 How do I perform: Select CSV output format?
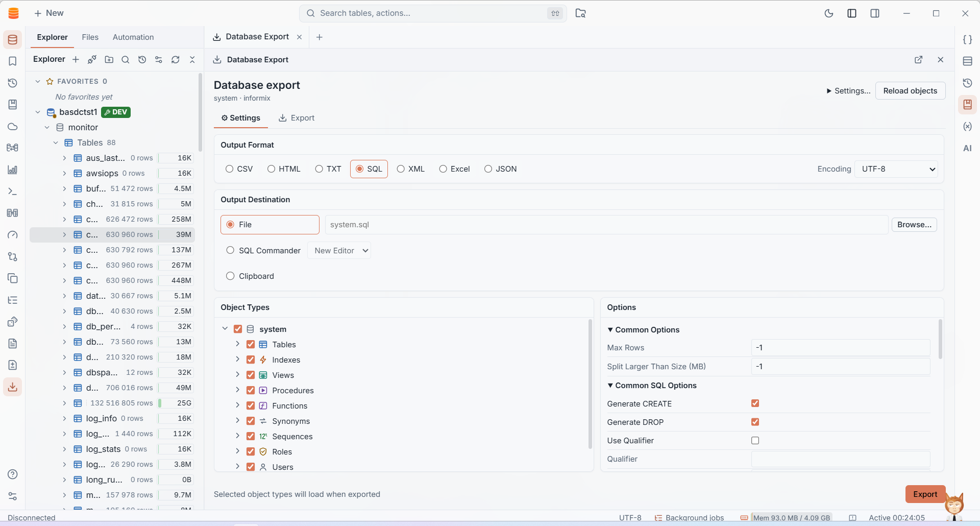click(239, 169)
